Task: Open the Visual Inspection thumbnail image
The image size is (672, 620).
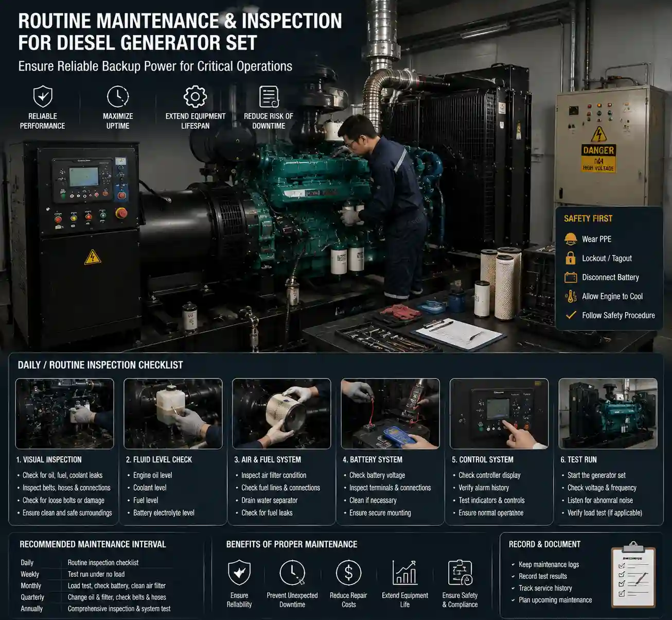Action: click(x=65, y=414)
